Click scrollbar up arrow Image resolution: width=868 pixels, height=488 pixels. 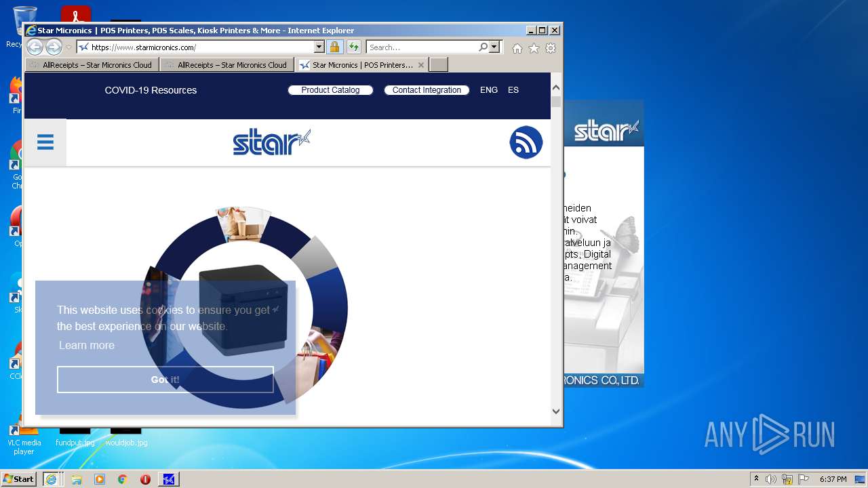pyautogui.click(x=556, y=87)
